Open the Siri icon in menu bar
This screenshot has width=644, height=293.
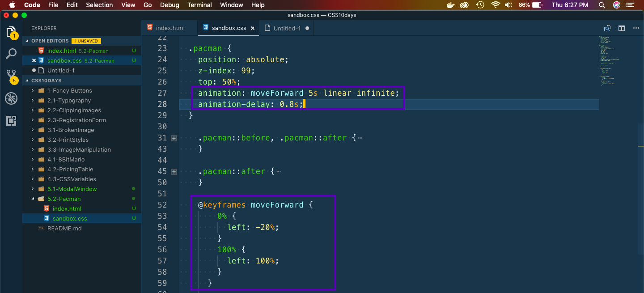click(x=617, y=5)
